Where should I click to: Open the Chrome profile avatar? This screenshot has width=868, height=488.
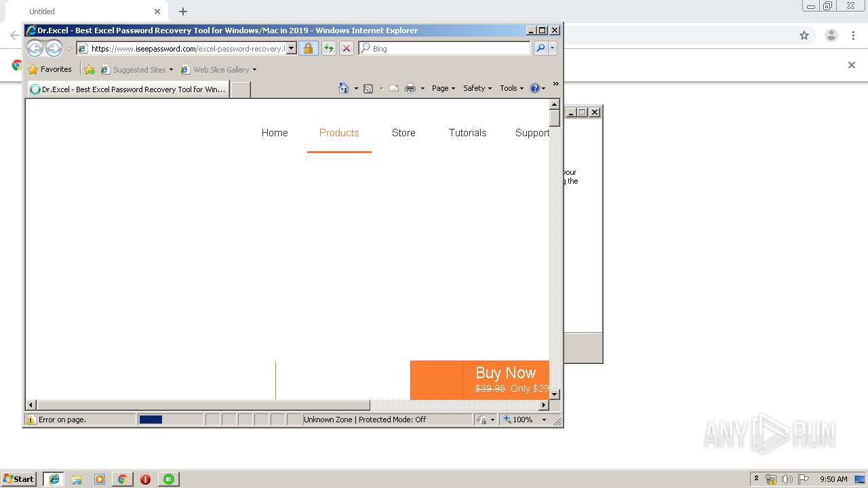(x=831, y=35)
